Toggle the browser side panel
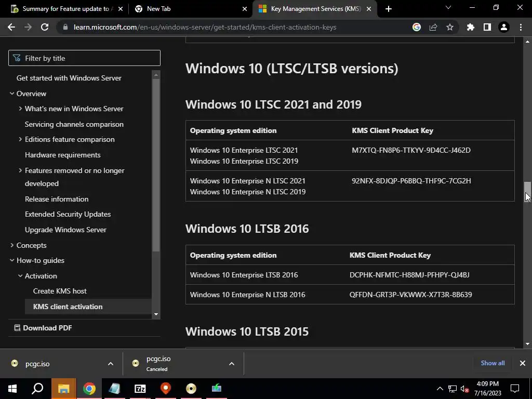 [x=487, y=27]
